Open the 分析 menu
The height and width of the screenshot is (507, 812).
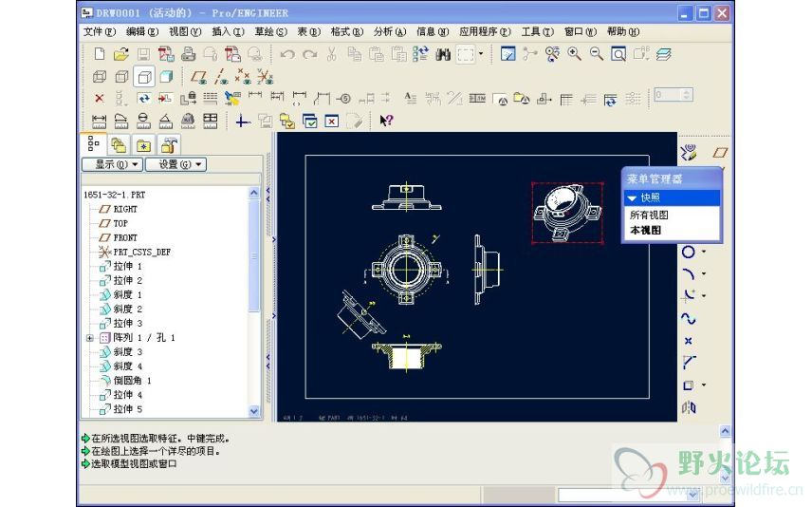390,31
